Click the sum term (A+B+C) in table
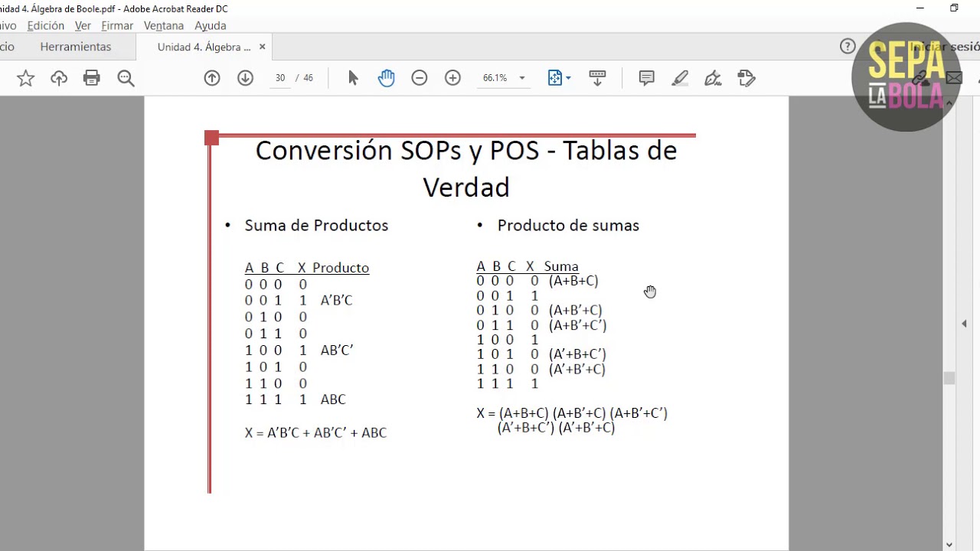 click(573, 281)
